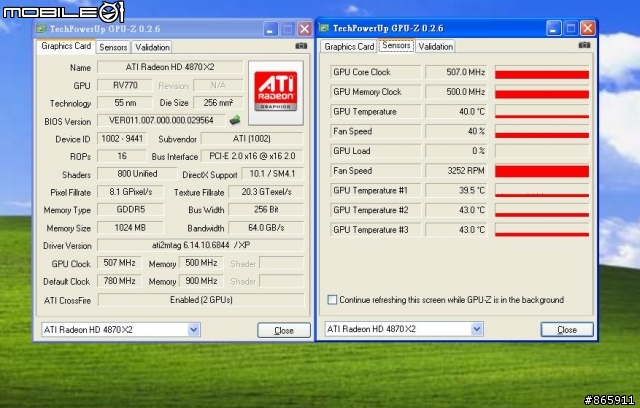Viewport: 640px width, 408px height.
Task: Click Die Size value 256 mm²
Action: coord(218,102)
